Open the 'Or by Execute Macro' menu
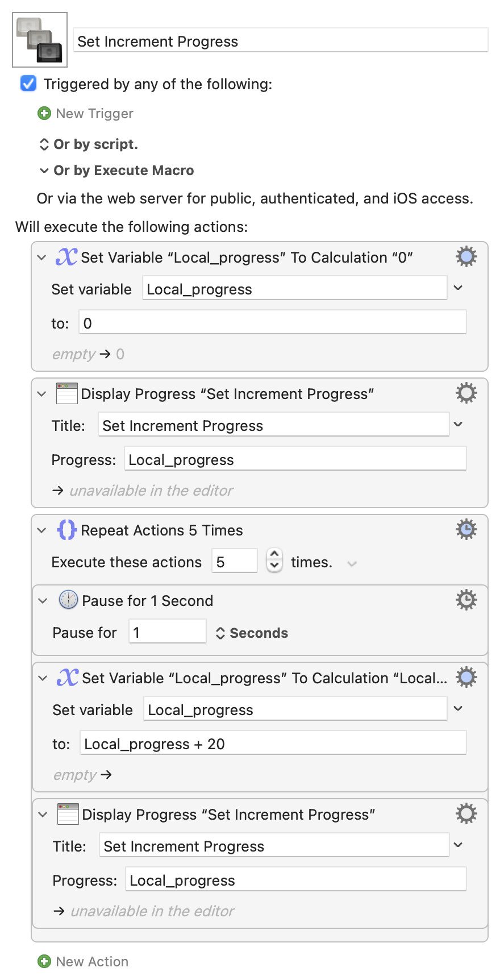The image size is (500, 980). pyautogui.click(x=117, y=171)
